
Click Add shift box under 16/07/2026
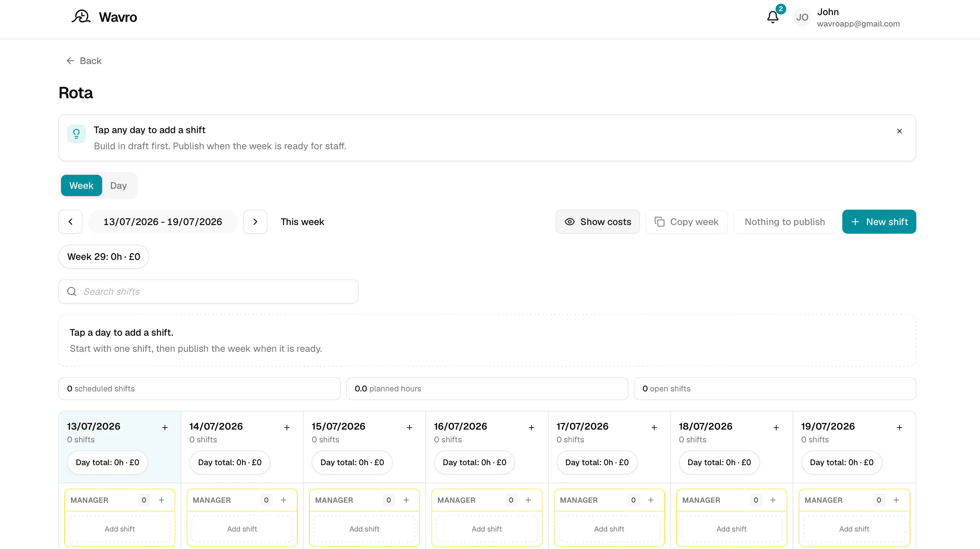487,529
